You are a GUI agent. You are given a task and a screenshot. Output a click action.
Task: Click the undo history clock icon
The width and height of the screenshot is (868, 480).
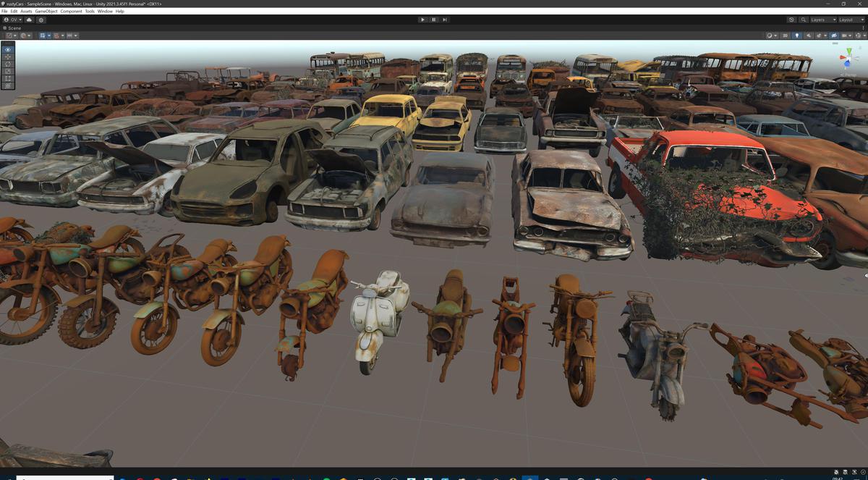[791, 20]
